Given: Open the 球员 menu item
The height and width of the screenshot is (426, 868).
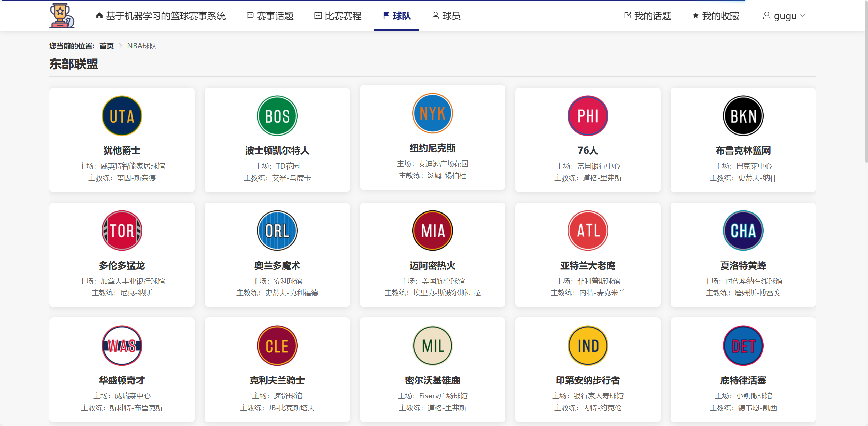Looking at the screenshot, I should (446, 16).
